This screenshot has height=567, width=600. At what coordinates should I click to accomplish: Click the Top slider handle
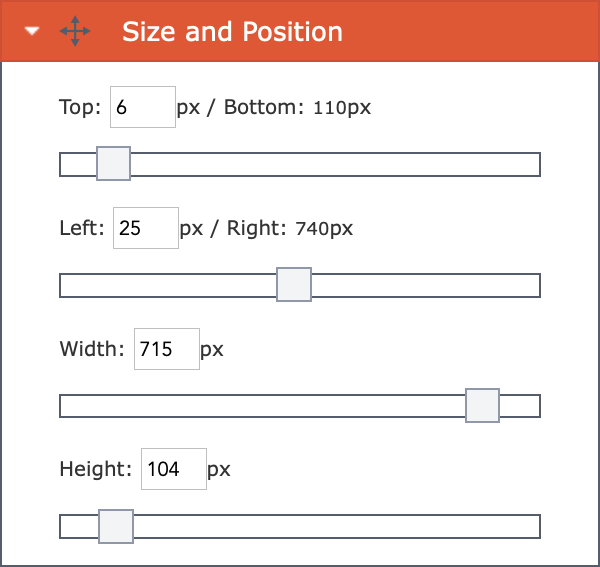113,163
